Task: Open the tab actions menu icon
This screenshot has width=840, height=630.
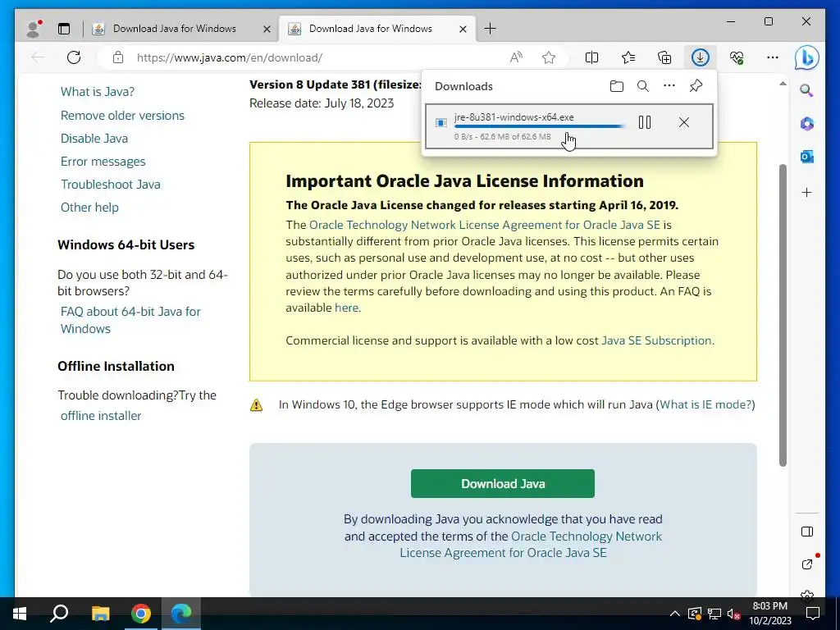Action: coord(64,29)
